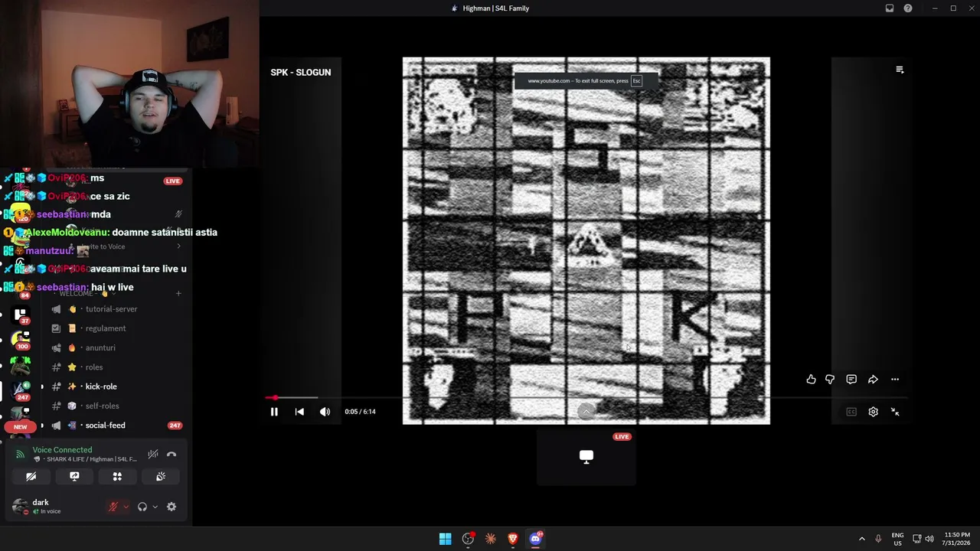Turn on camera in voice panel
This screenshot has width=980, height=551.
pos(31,477)
